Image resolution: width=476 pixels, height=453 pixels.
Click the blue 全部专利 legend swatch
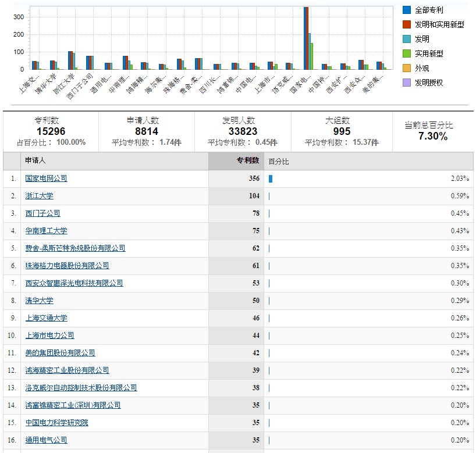(407, 10)
